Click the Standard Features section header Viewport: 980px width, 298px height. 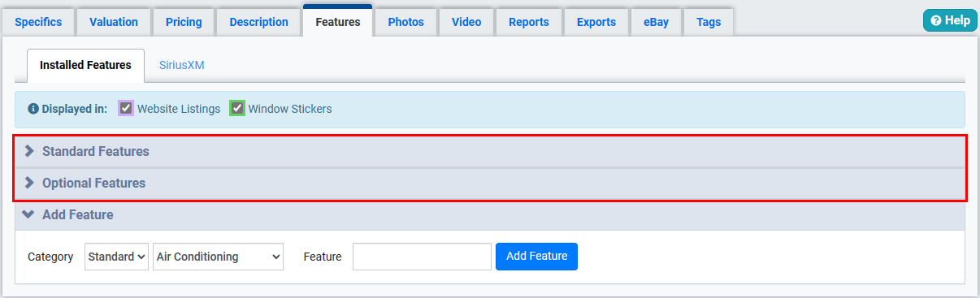click(x=489, y=151)
